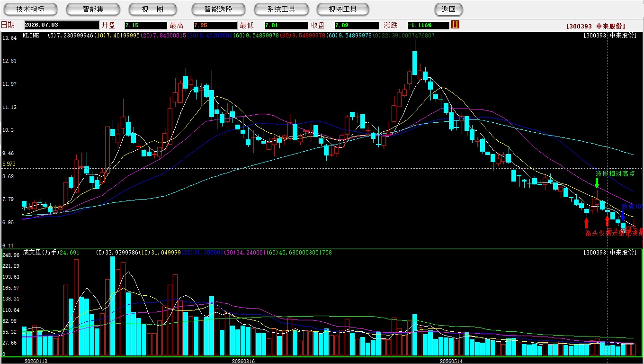Click the 8.973 price level label
The image size is (644, 364).
(9, 164)
